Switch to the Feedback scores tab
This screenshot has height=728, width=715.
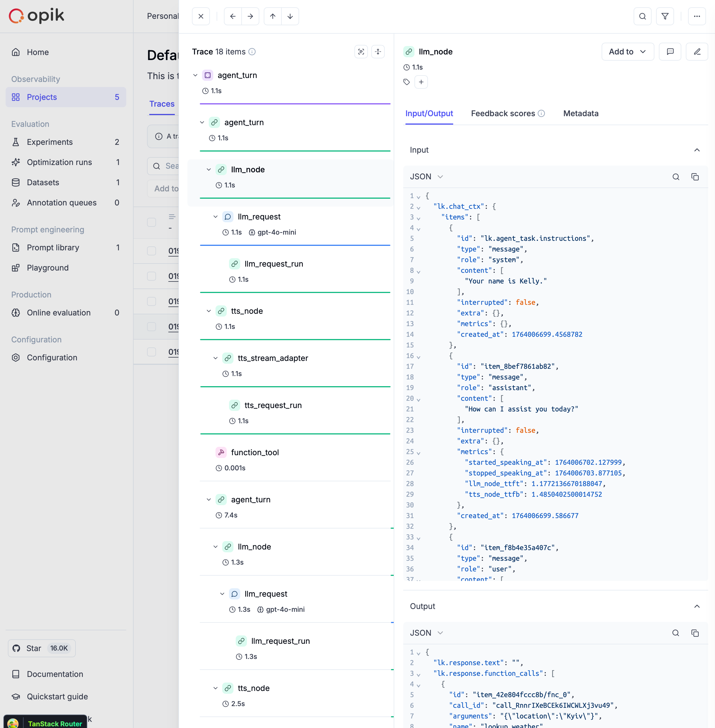coord(503,113)
